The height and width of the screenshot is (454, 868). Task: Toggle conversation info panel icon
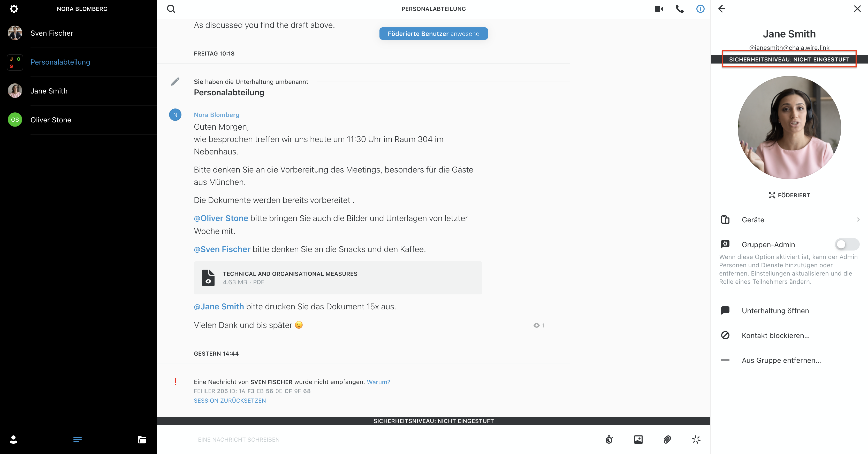700,9
